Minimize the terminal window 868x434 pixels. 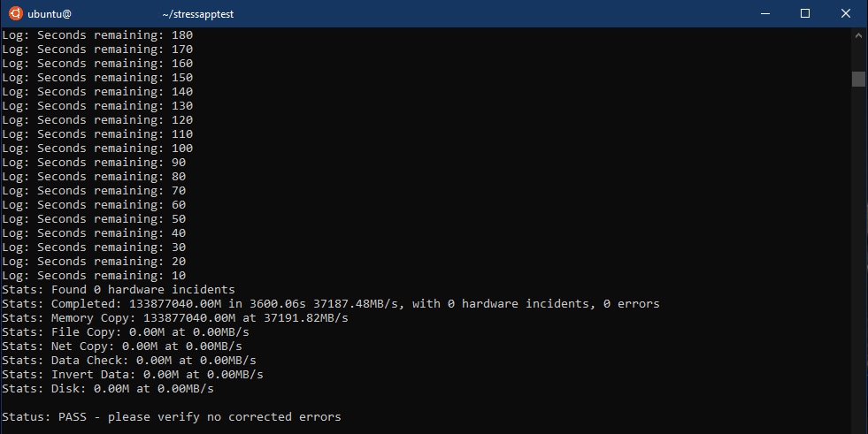pos(765,13)
